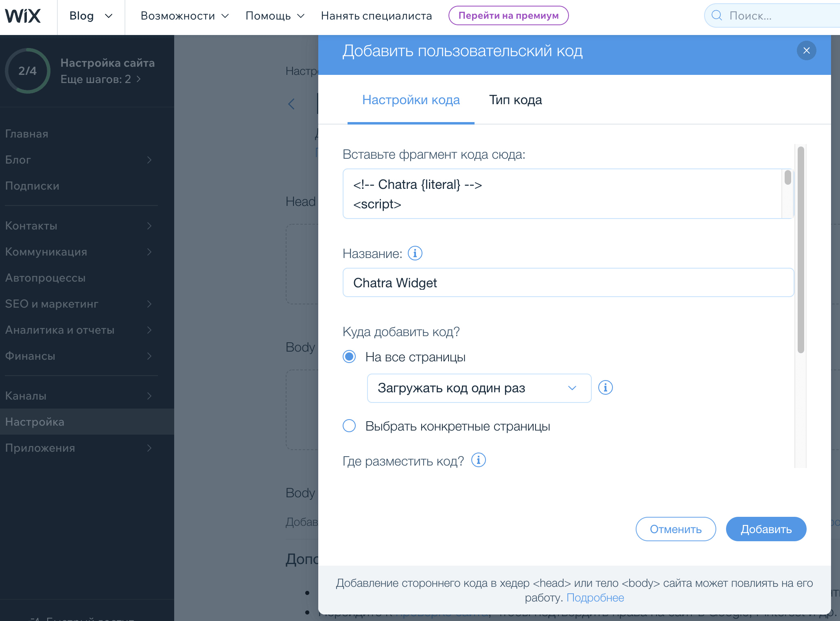Viewport: 840px width, 621px height.
Task: Expand the Blog site dropdown
Action: pos(91,16)
